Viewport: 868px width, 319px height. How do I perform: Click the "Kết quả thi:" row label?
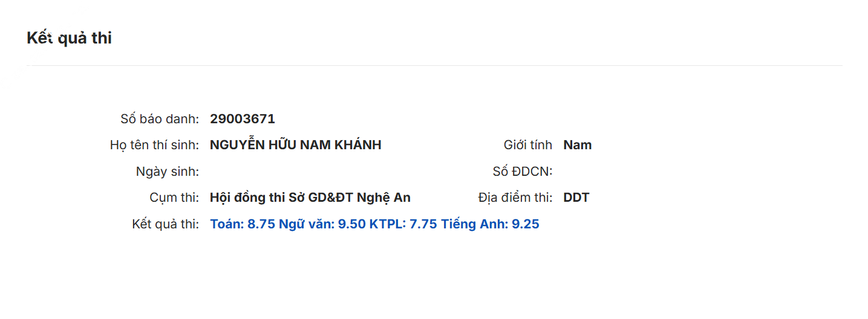165,224
